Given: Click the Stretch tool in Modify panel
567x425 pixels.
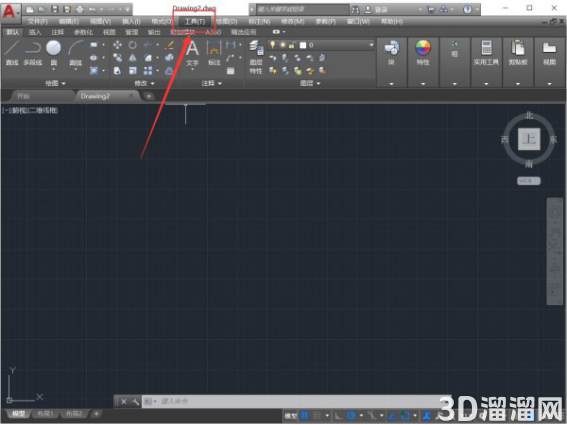Looking at the screenshot, I should 118,71.
